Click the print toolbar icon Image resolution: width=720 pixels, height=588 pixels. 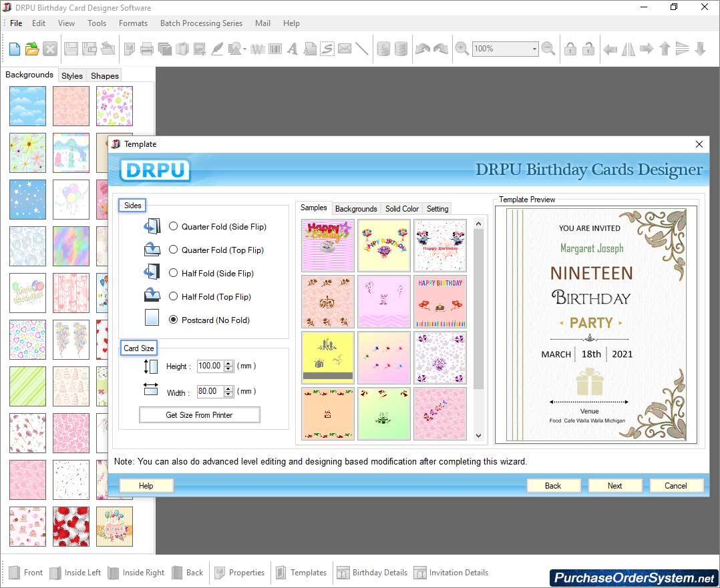tap(146, 49)
